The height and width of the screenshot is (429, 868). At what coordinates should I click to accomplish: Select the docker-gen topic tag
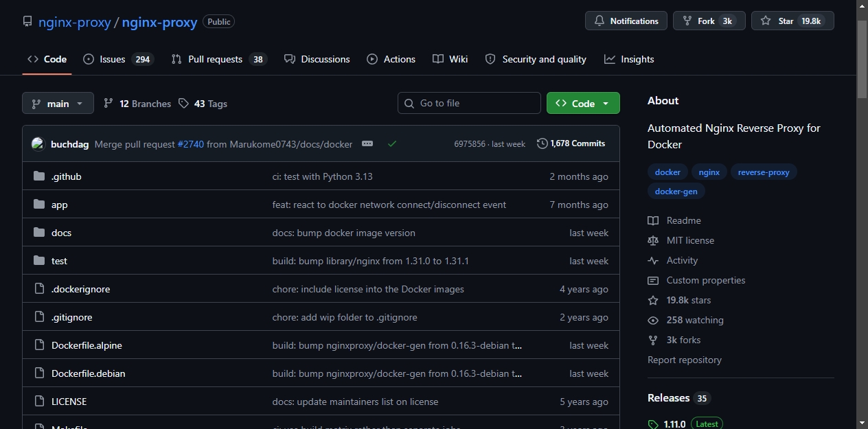tap(676, 192)
